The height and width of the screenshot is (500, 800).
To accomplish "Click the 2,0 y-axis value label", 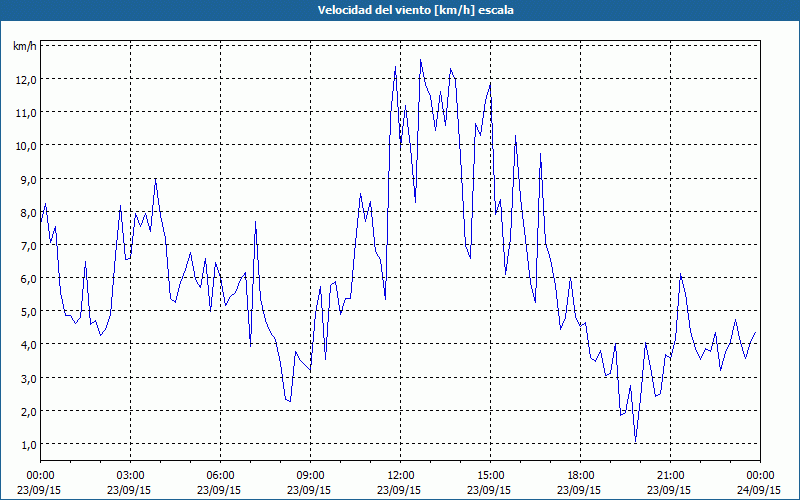I will [x=25, y=411].
